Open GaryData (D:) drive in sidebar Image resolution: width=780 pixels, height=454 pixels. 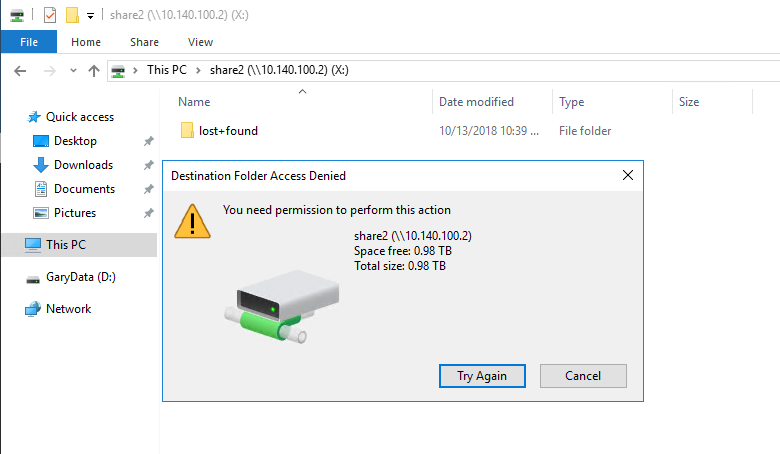coord(81,277)
